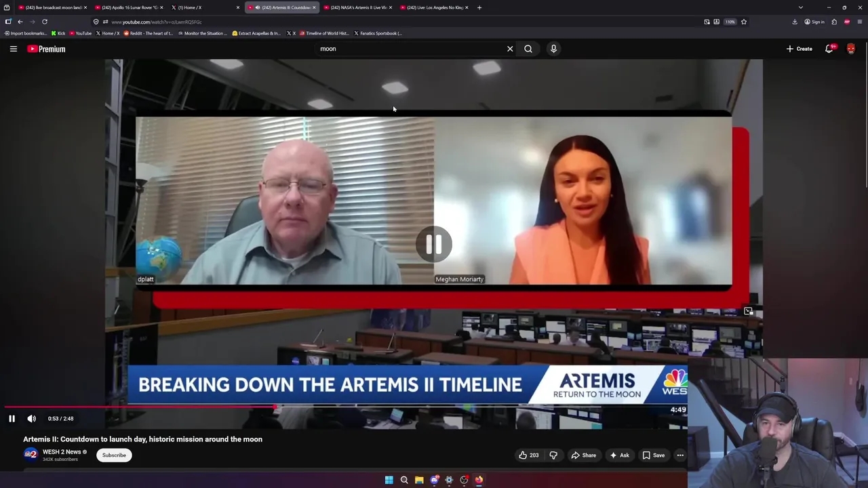Click the install-app icon in address bar
Screen dimensions: 868x488
pos(716,22)
